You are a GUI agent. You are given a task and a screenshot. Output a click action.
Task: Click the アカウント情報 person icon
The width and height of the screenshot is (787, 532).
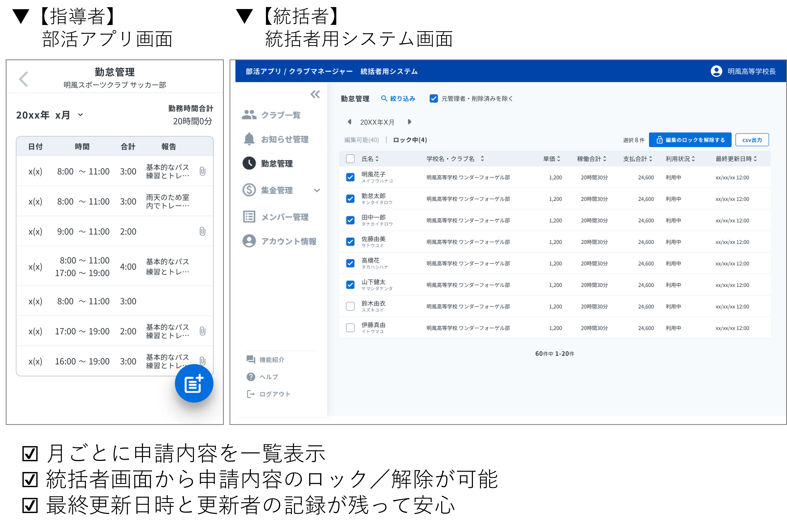tap(249, 241)
